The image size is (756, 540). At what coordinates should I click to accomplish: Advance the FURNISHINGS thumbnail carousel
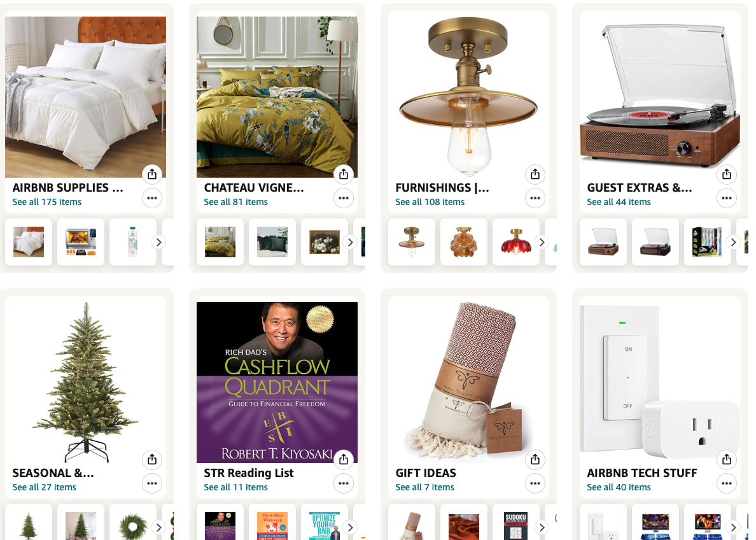542,242
